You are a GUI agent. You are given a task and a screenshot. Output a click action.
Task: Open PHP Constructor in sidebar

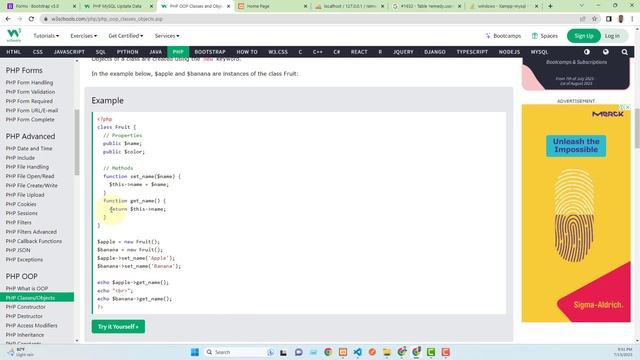pos(26,307)
